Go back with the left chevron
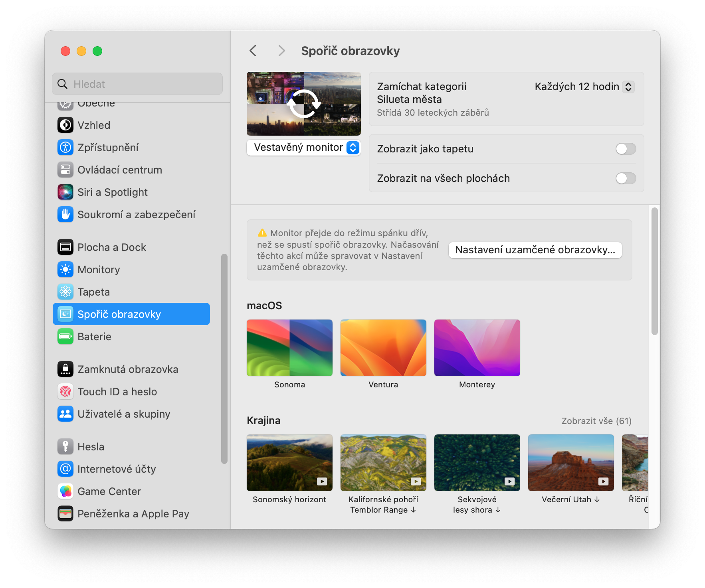Image resolution: width=705 pixels, height=588 pixels. point(253,51)
